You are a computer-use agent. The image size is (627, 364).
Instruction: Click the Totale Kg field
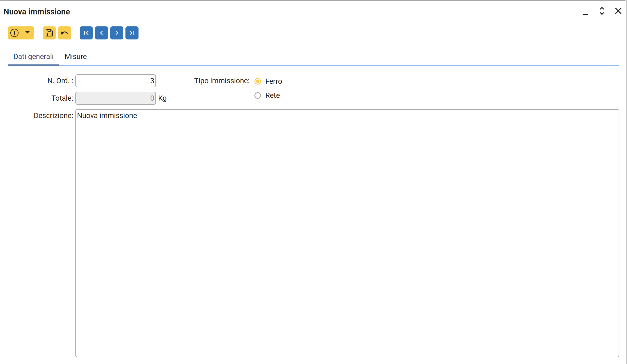(116, 98)
